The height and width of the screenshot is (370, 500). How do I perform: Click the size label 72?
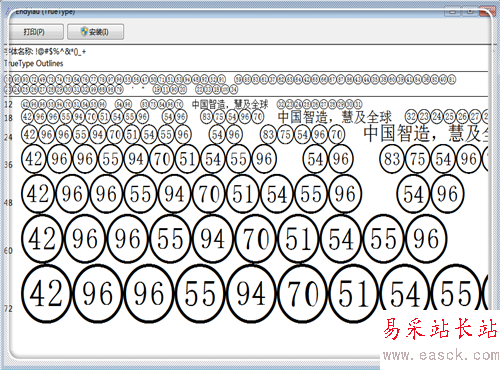click(x=8, y=309)
